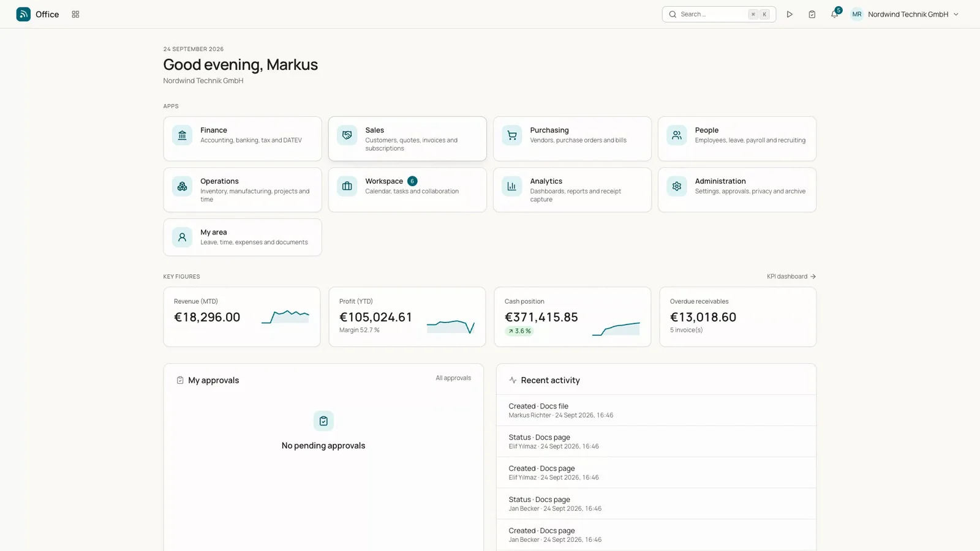Open the Analytics chart icon
Viewport: 980px width, 551px height.
click(x=512, y=186)
